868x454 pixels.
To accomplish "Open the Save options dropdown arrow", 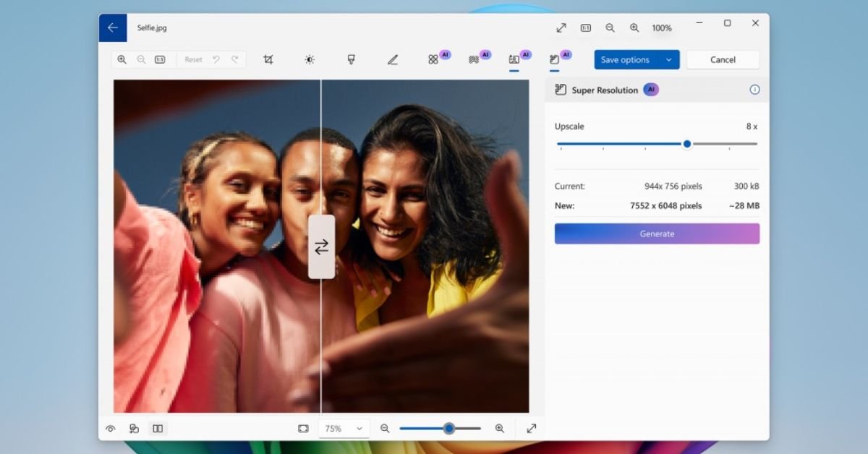I will point(669,59).
